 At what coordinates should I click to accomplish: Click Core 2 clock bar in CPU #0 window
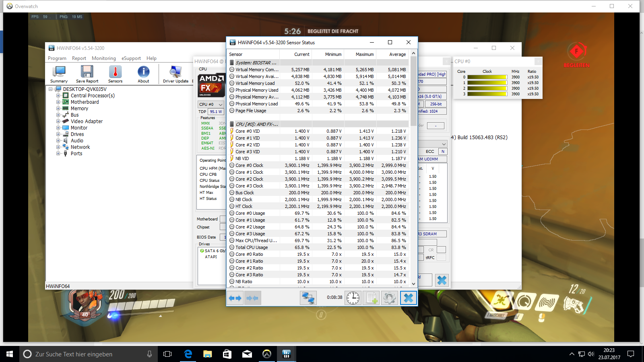click(x=487, y=88)
